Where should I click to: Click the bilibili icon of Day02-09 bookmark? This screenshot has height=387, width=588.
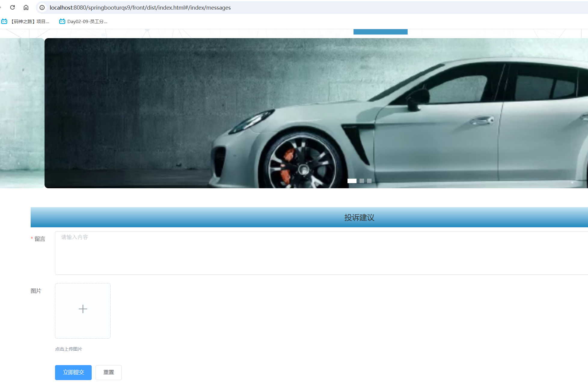click(x=62, y=21)
